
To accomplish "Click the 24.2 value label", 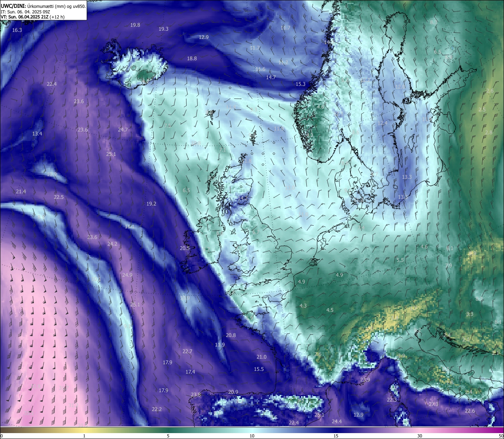I will (x=112, y=244).
